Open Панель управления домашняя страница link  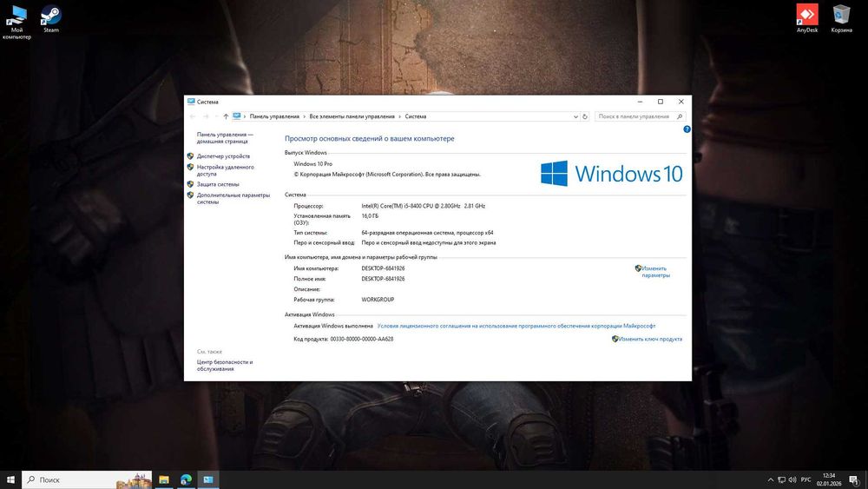[225, 138]
